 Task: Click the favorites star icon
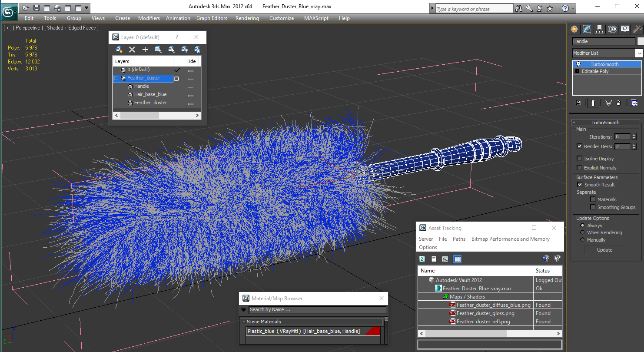pyautogui.click(x=550, y=8)
